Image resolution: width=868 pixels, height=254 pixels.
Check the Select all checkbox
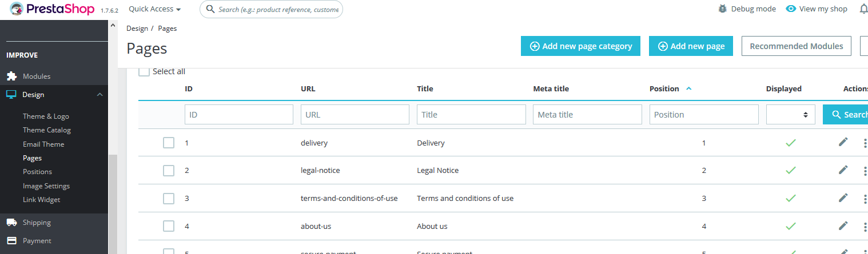click(x=144, y=71)
